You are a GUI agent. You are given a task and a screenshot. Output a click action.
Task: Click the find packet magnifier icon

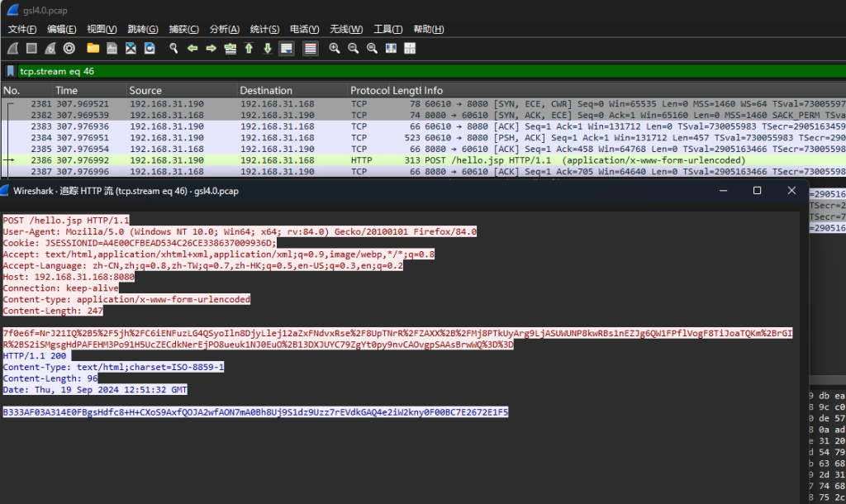point(173,49)
